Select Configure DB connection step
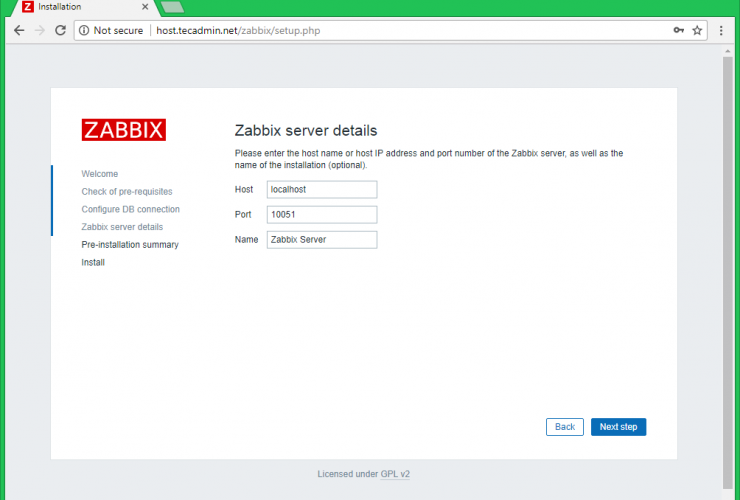 pyautogui.click(x=131, y=209)
